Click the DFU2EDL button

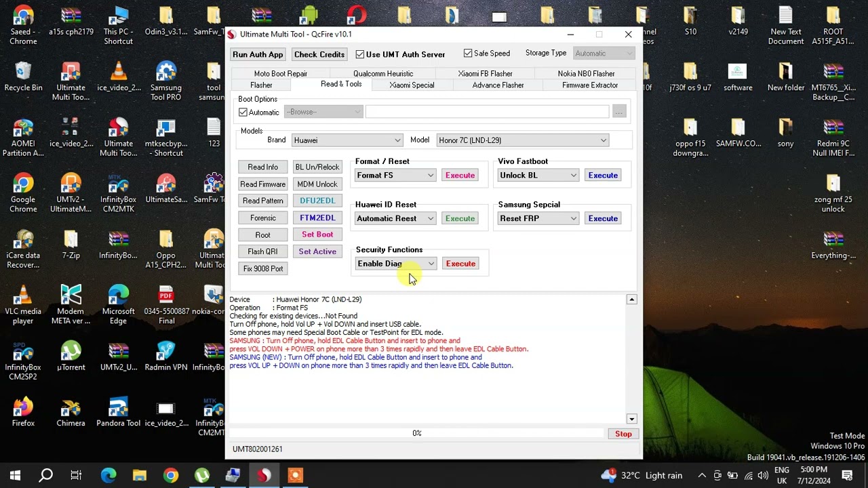(x=317, y=201)
